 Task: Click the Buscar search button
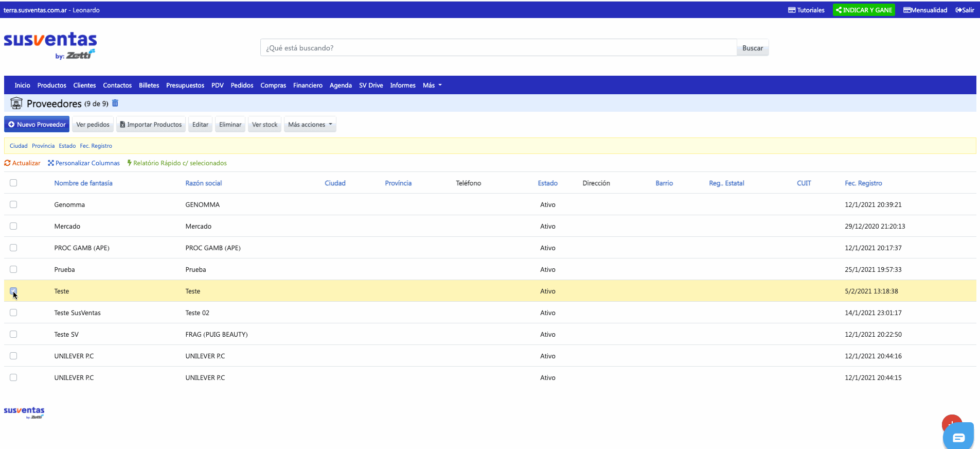pyautogui.click(x=753, y=48)
